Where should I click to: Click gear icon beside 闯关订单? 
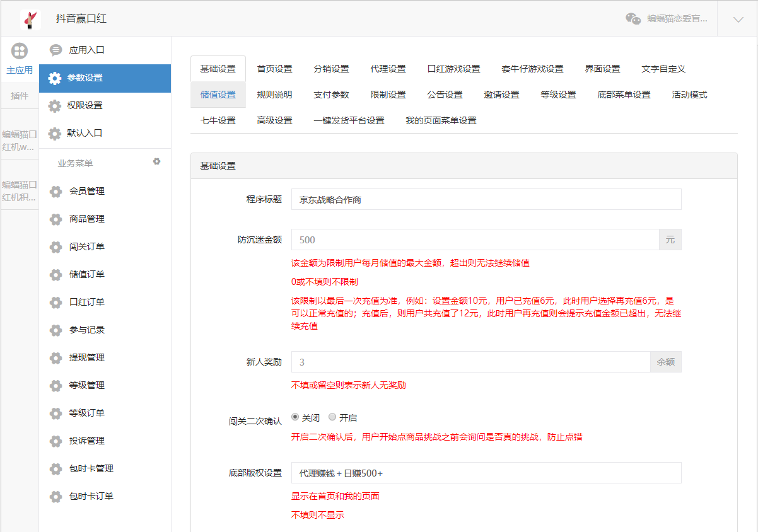click(x=56, y=247)
